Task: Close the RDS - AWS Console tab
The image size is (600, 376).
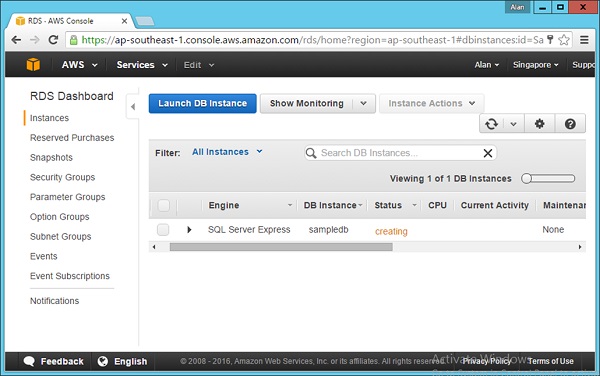Action: pyautogui.click(x=124, y=21)
